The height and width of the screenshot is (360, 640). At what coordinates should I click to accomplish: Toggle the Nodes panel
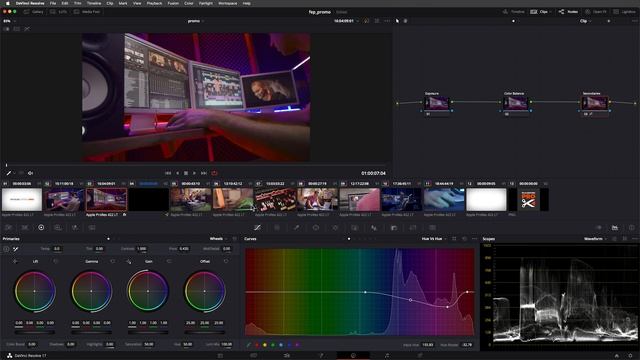(x=568, y=12)
